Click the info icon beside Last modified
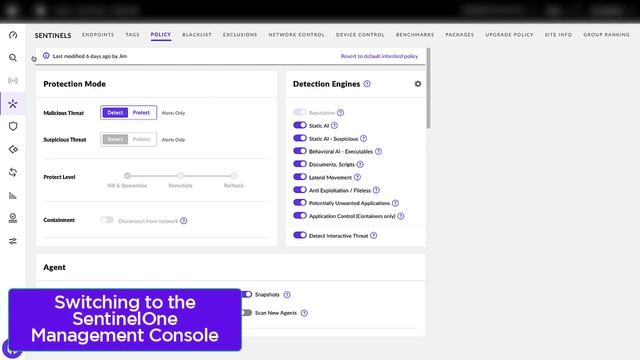This screenshot has height=360, width=640. point(46,56)
